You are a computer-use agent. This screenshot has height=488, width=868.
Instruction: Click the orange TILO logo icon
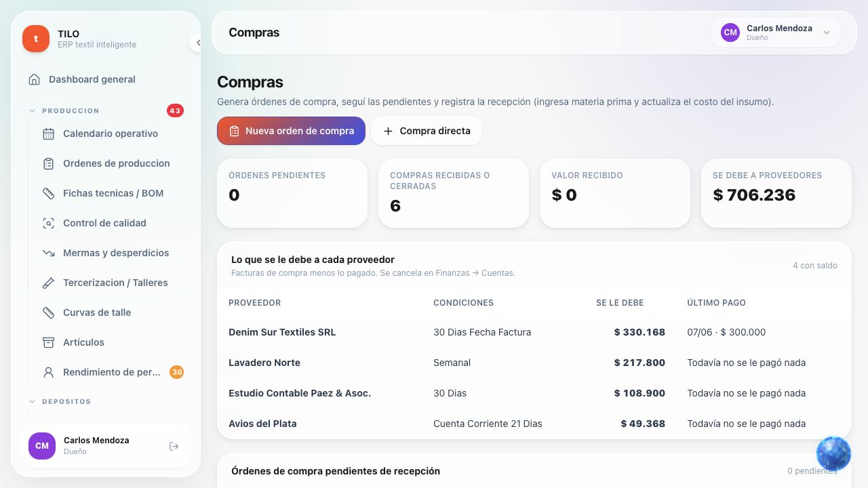coord(36,39)
